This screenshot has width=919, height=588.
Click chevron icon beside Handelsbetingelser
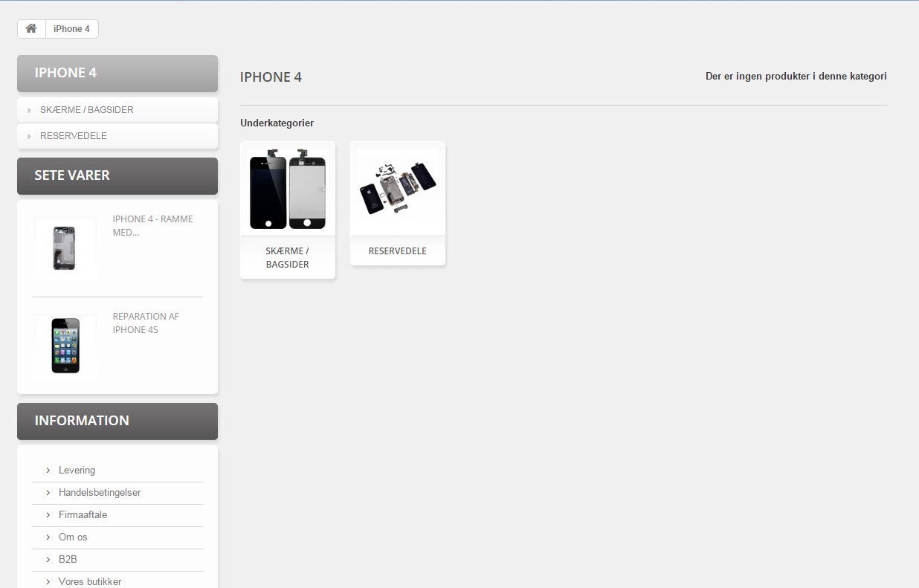point(48,493)
